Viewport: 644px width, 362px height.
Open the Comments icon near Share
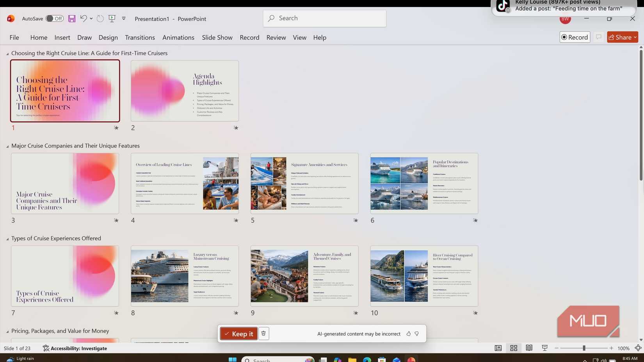(599, 37)
